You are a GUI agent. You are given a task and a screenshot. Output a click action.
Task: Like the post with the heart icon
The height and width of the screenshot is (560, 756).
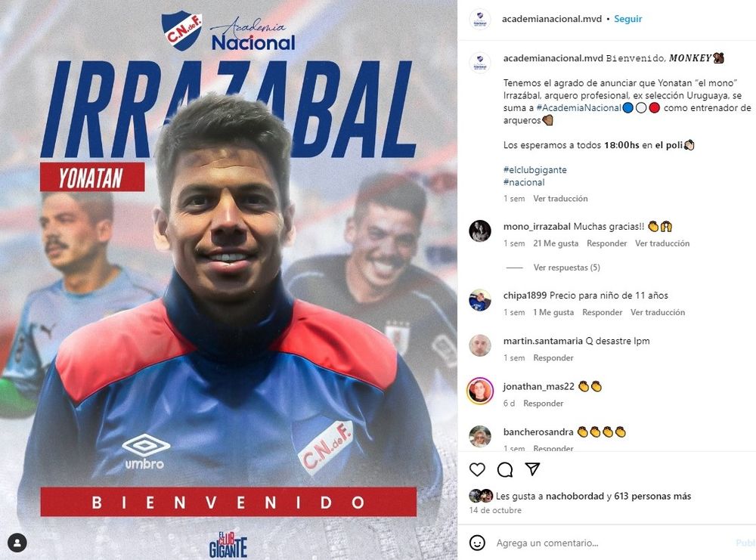477,469
